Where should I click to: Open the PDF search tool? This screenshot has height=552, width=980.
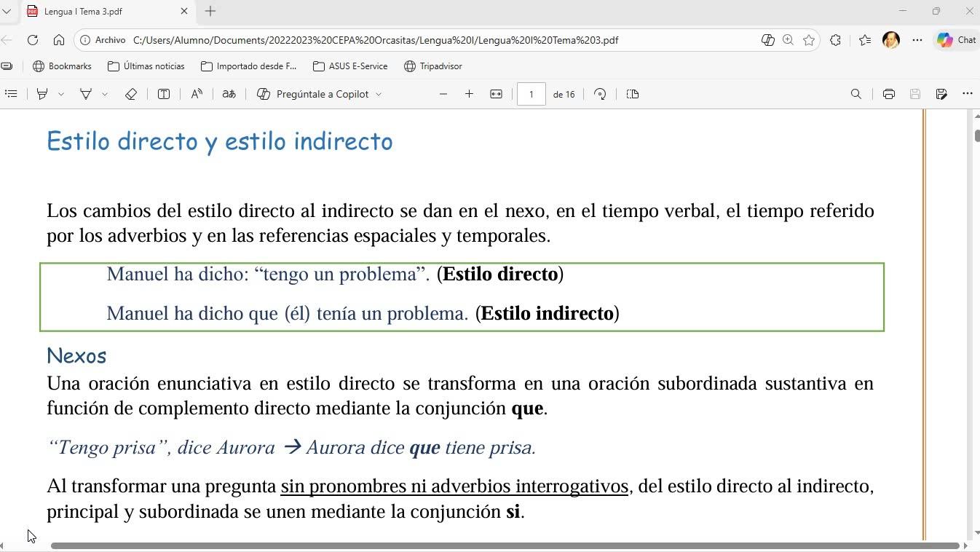pos(856,94)
